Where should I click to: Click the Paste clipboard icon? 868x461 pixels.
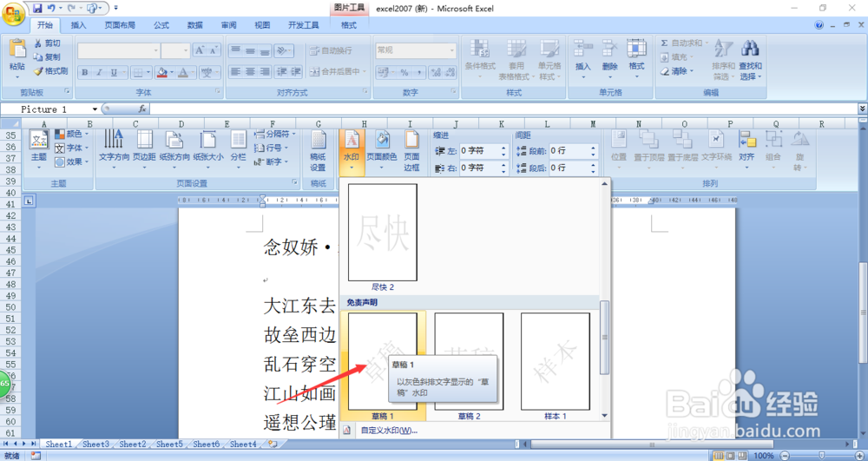pos(17,49)
